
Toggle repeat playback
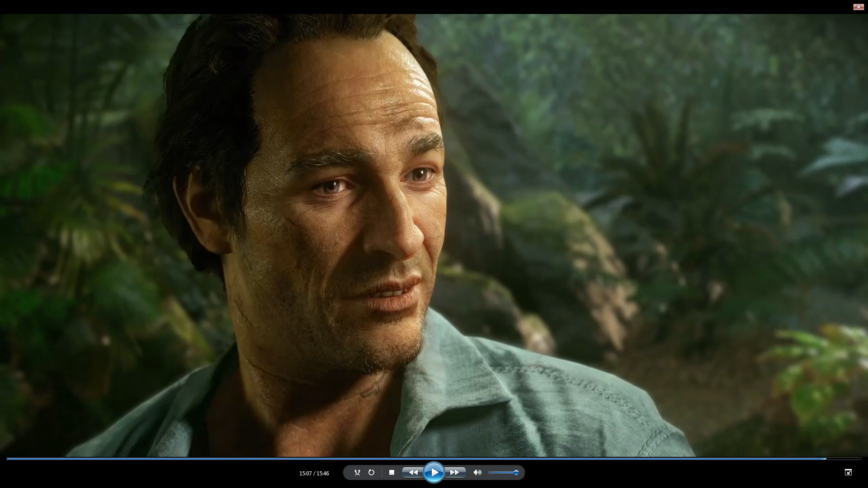click(371, 473)
